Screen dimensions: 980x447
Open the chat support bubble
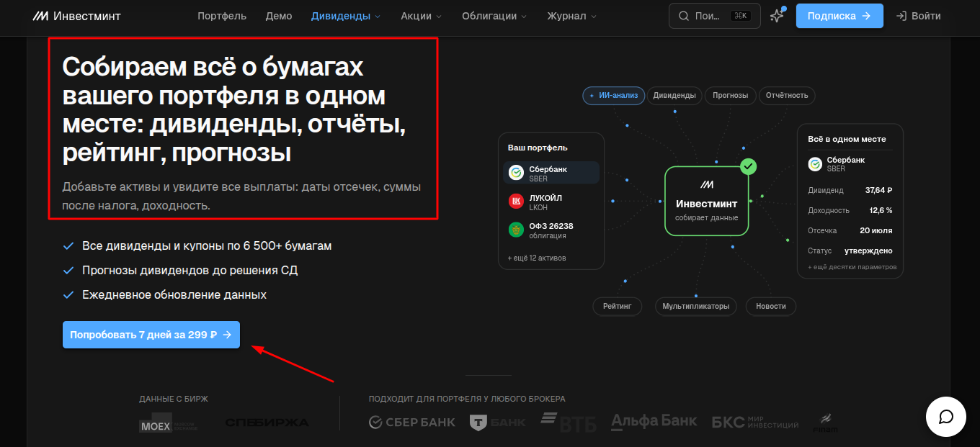(x=947, y=416)
